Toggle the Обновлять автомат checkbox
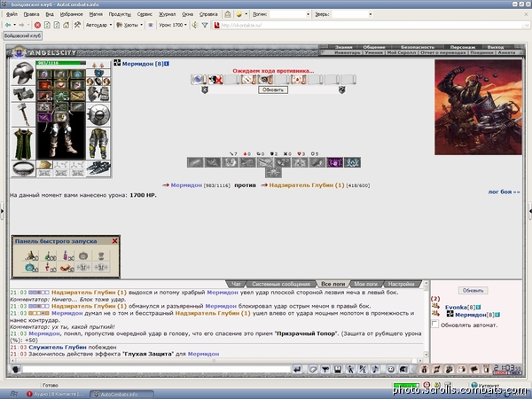 (434, 324)
